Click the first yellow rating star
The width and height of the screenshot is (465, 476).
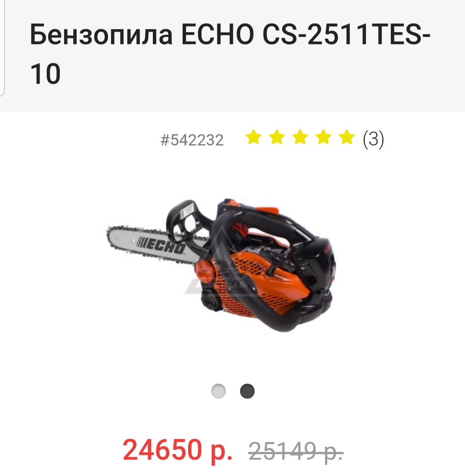tap(254, 137)
